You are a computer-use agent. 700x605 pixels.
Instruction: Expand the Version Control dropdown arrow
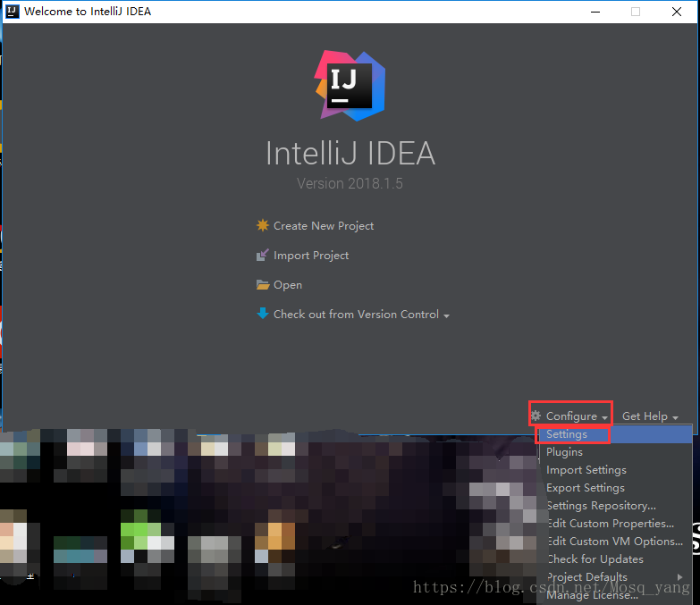[x=446, y=315]
